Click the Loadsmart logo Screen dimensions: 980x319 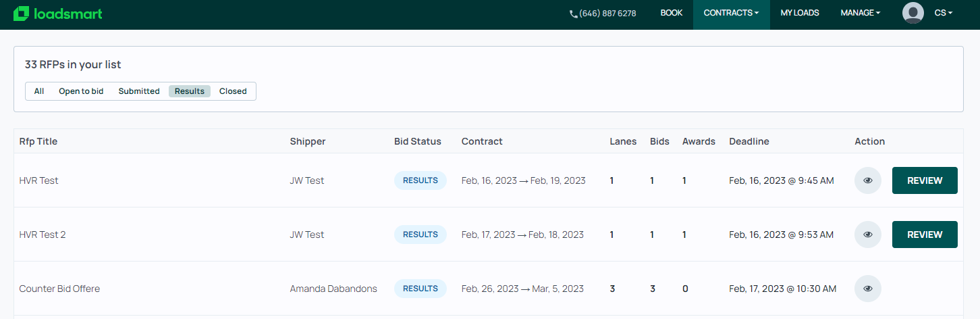click(58, 14)
